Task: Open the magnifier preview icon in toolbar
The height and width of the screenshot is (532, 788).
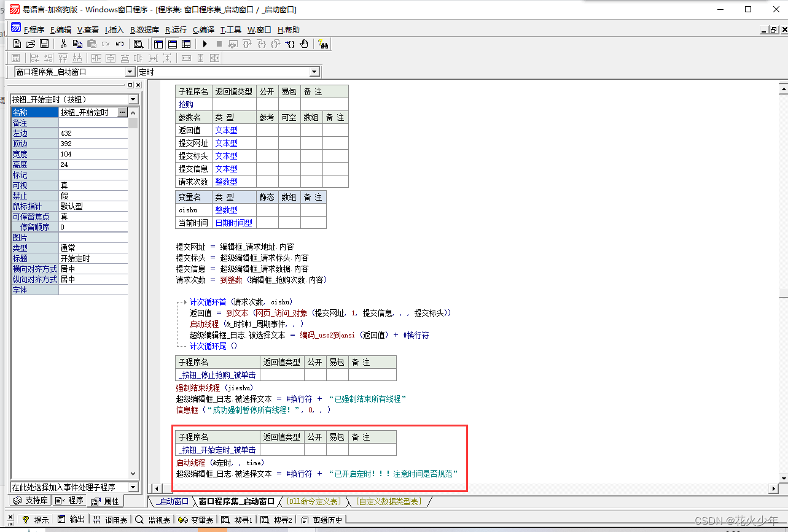Action: pos(139,44)
